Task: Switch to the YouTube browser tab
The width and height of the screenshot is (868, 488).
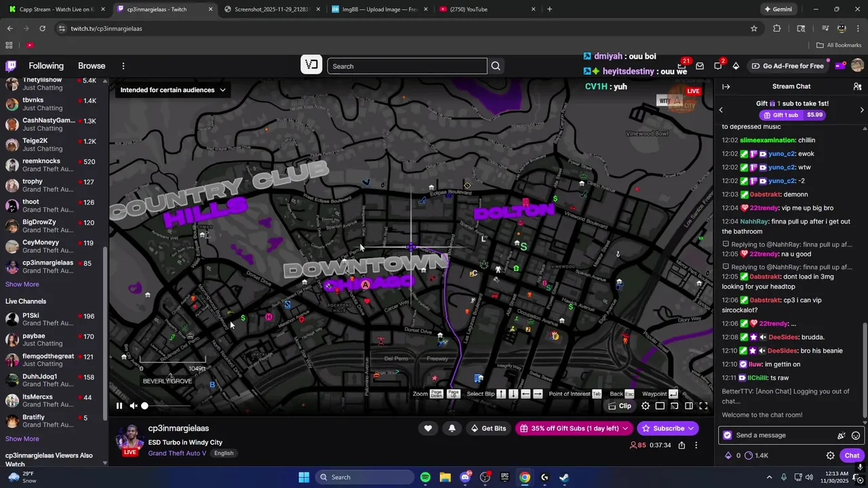Action: pos(487,9)
